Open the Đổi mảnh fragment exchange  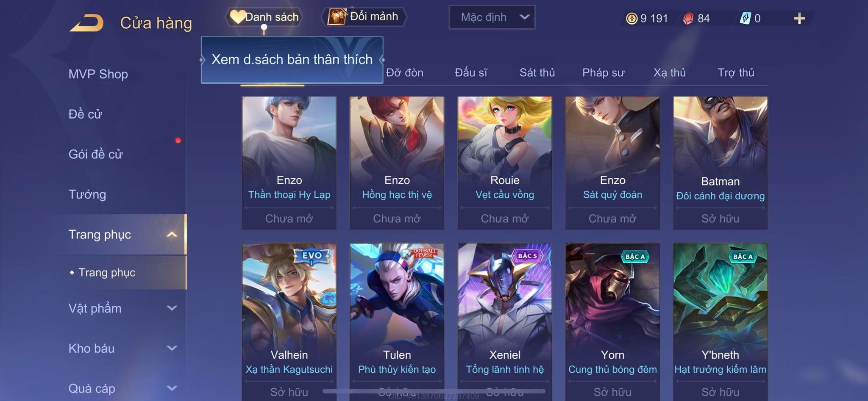pos(364,17)
